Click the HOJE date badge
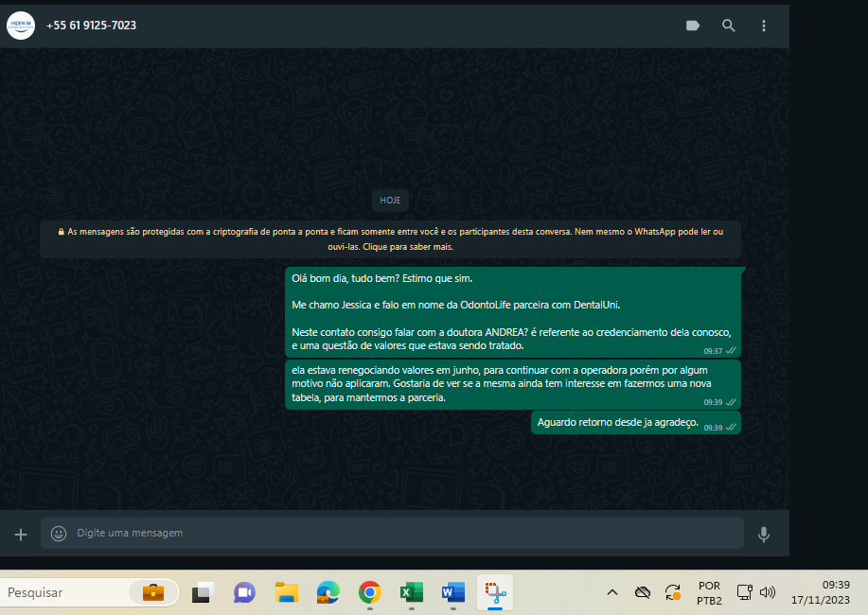The image size is (868, 615). point(390,201)
